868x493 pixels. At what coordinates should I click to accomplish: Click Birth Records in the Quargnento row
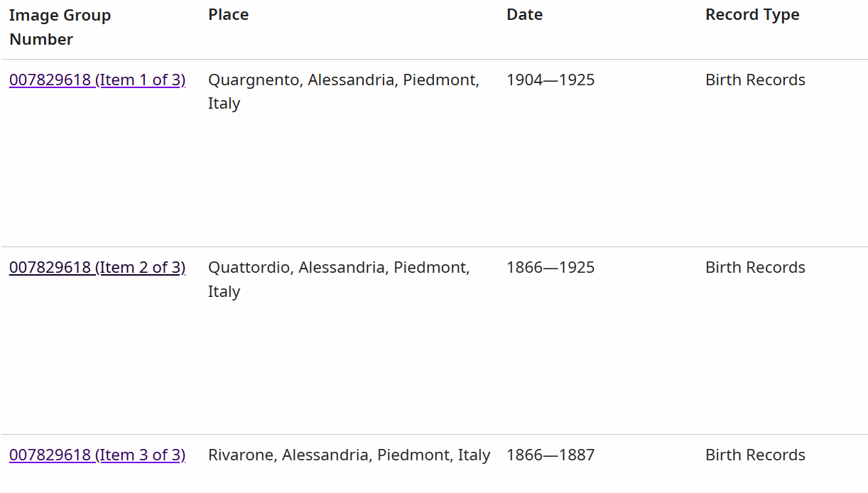point(755,80)
